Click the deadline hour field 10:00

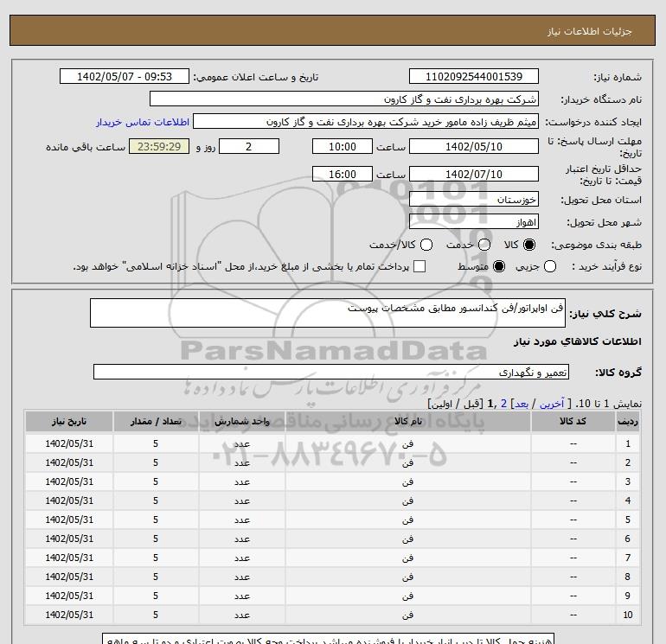(343, 146)
